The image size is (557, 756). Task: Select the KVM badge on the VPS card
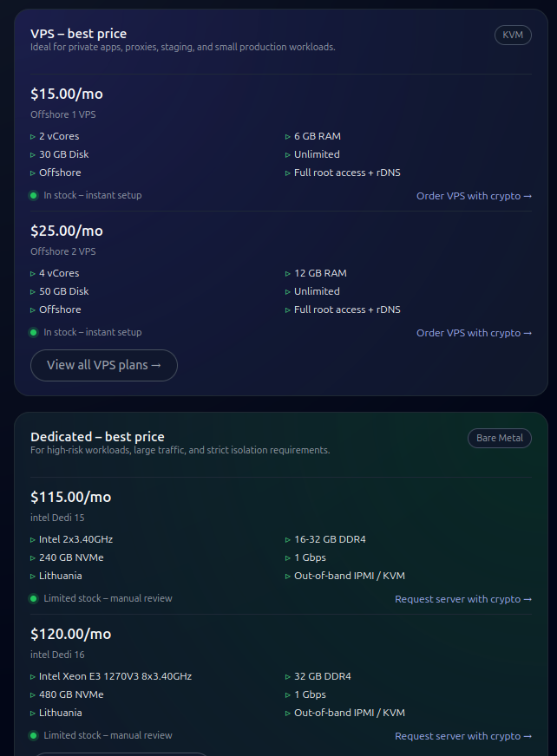coord(513,35)
